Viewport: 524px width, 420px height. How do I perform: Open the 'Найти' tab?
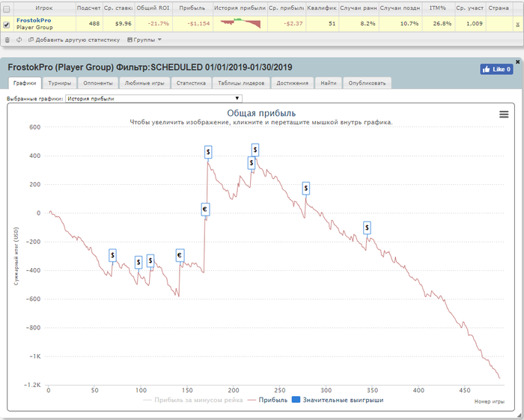tap(329, 83)
